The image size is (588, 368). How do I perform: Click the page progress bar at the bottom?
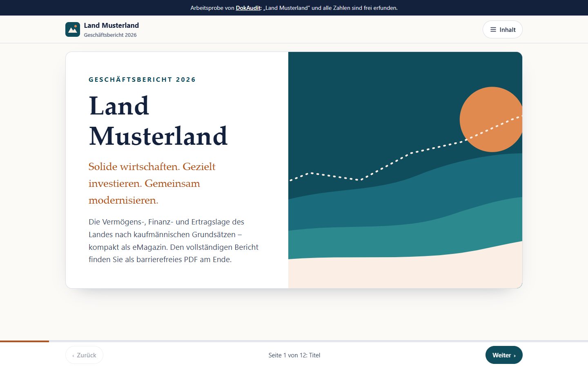tap(294, 341)
